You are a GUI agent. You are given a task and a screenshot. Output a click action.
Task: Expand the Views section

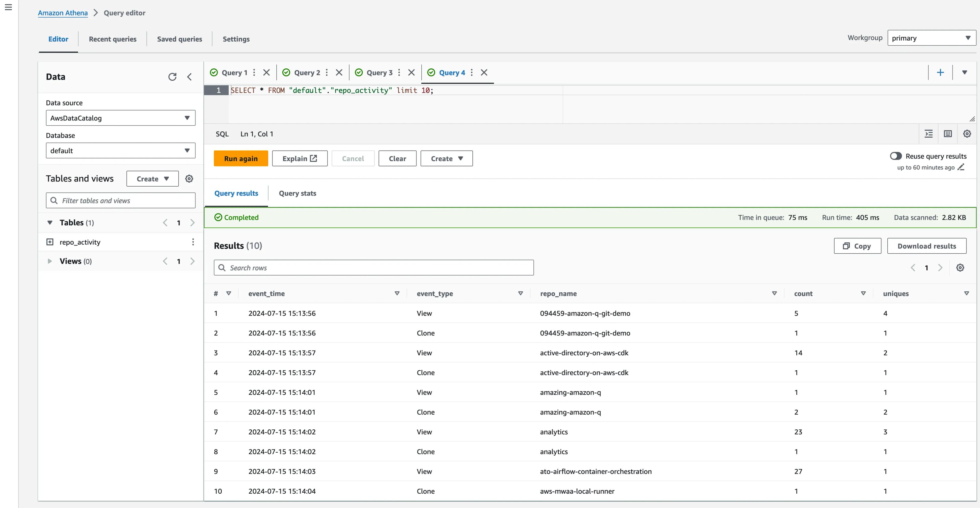pos(50,261)
